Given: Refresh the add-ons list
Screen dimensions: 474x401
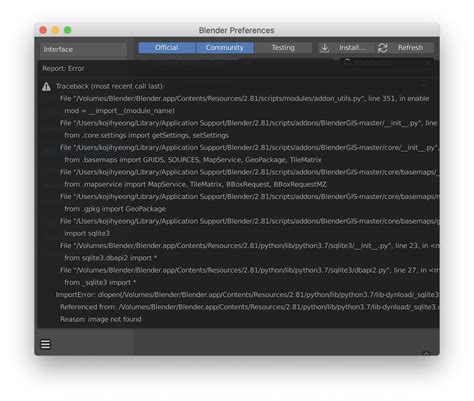Looking at the screenshot, I should coord(405,48).
